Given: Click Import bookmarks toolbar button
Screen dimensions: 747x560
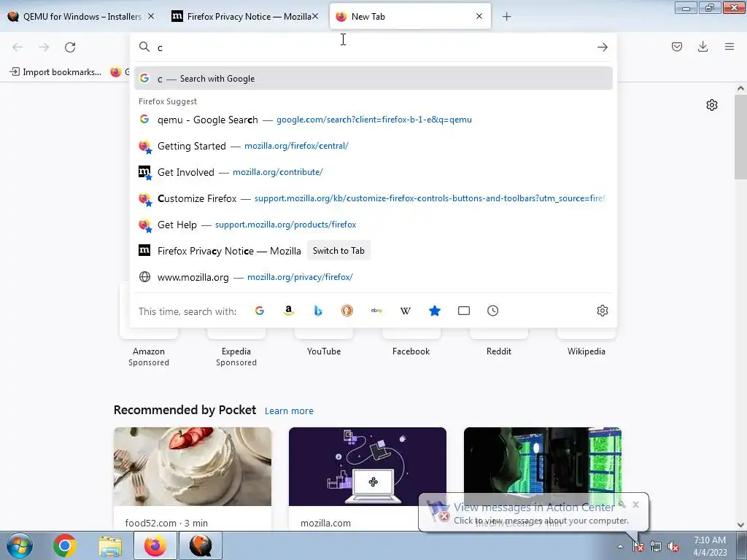Looking at the screenshot, I should click(55, 72).
